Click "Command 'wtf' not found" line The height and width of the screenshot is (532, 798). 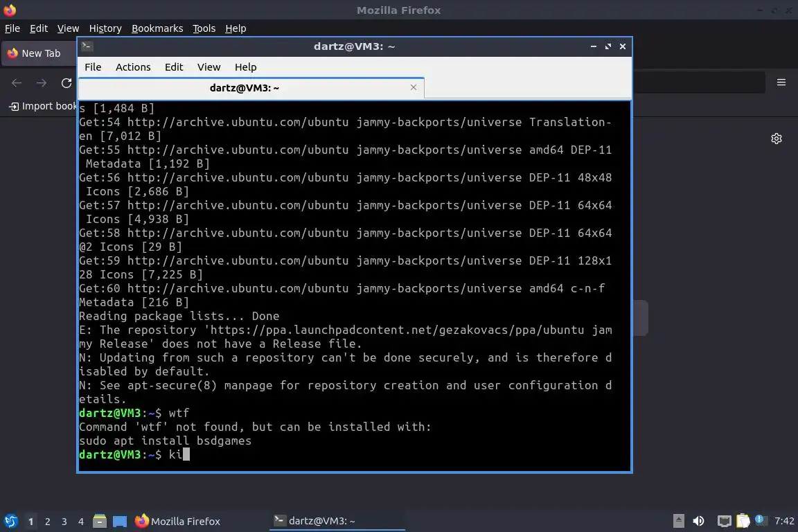tap(254, 427)
